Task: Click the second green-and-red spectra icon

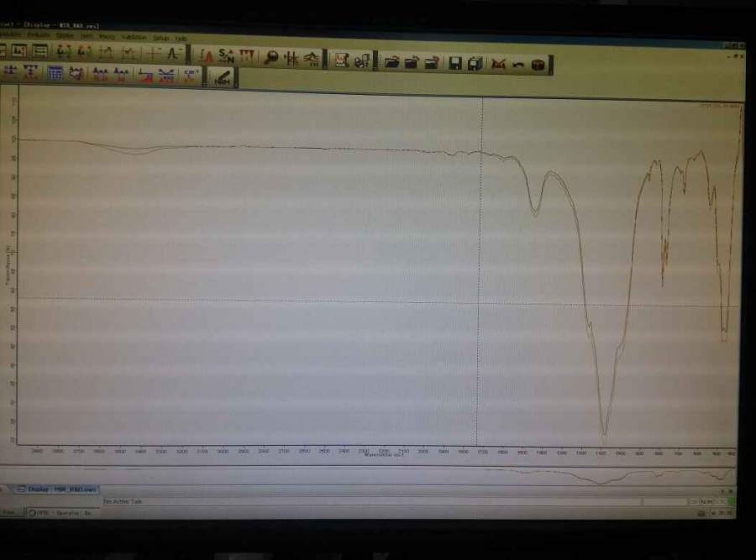Action: [84, 51]
